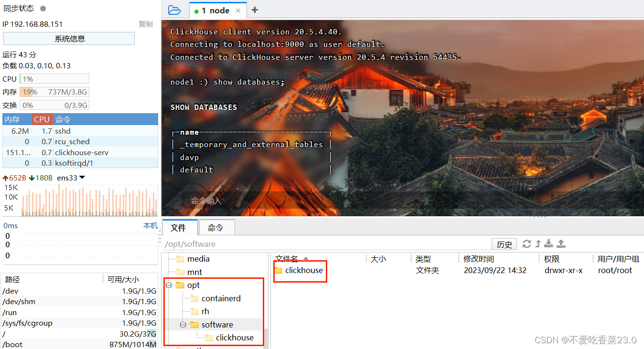Select the clickhouse-serv process row
The image size is (644, 349).
click(80, 152)
